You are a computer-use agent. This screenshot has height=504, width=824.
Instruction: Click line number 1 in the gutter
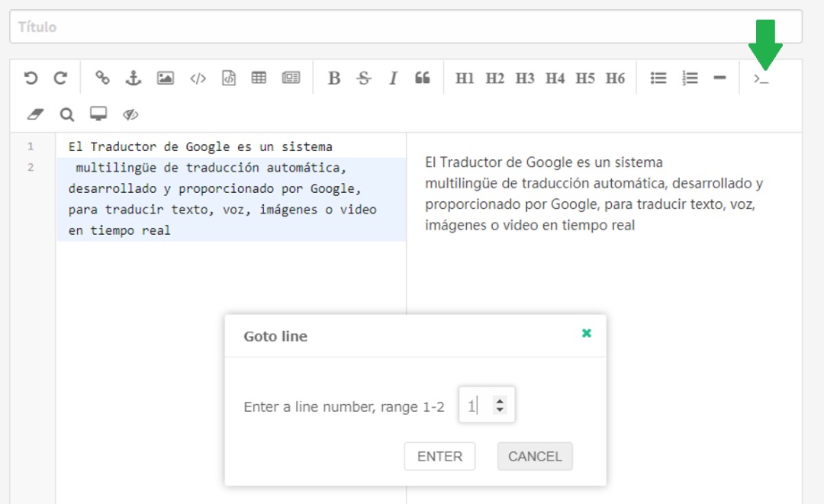coord(31,146)
